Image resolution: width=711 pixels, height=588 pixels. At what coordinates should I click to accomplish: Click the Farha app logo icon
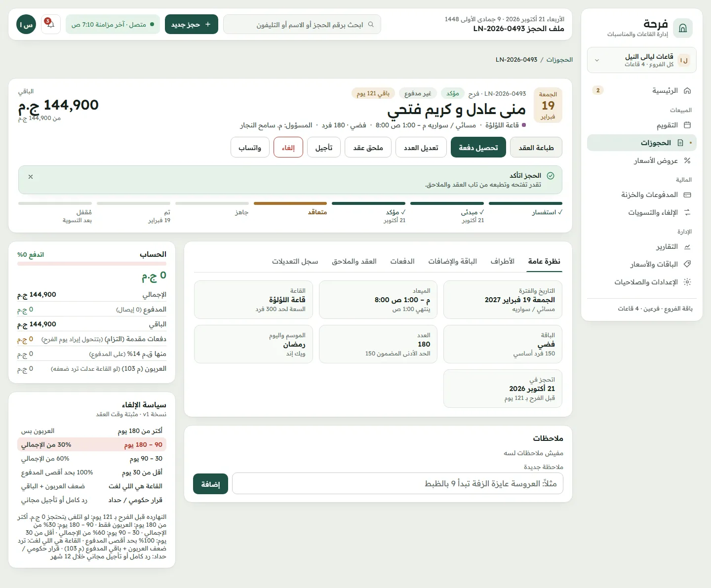tap(683, 28)
